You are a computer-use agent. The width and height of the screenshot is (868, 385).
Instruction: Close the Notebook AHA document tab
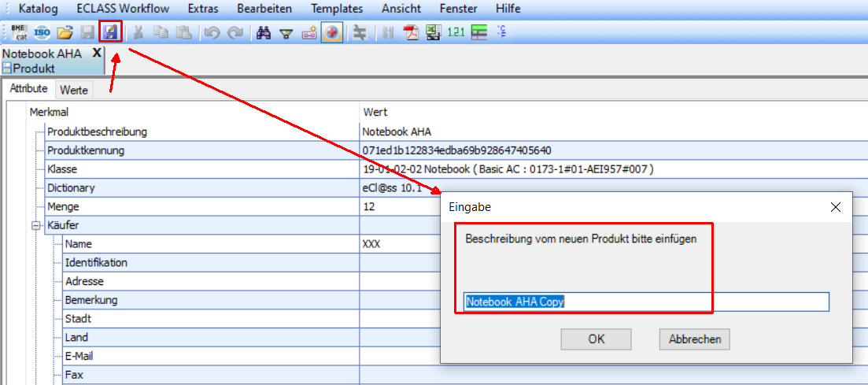pyautogui.click(x=97, y=53)
